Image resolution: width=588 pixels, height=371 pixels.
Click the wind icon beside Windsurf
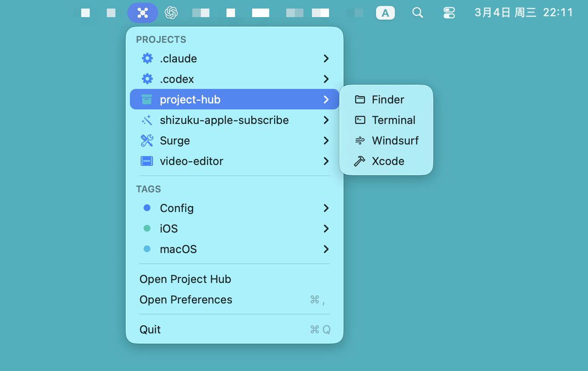360,140
